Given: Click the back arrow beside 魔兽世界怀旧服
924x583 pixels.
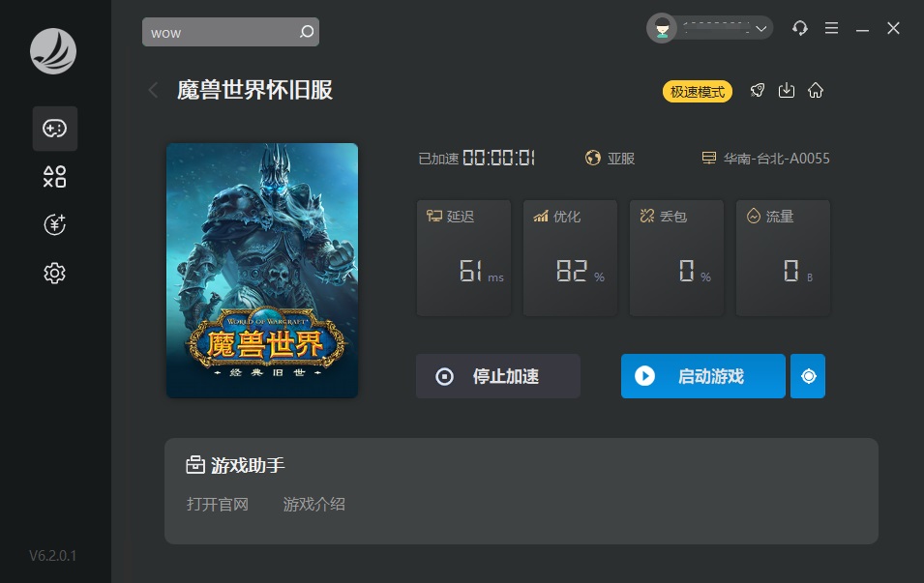Looking at the screenshot, I should click(153, 91).
